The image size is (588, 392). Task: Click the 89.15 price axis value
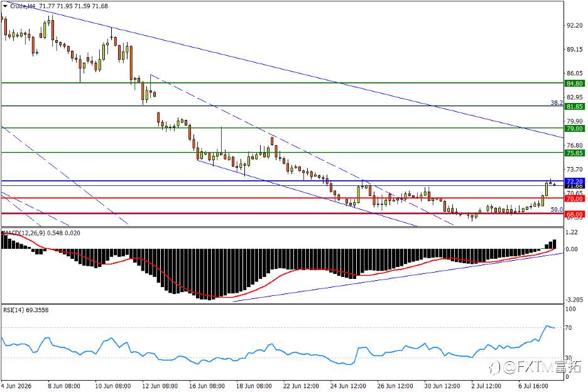coord(575,50)
